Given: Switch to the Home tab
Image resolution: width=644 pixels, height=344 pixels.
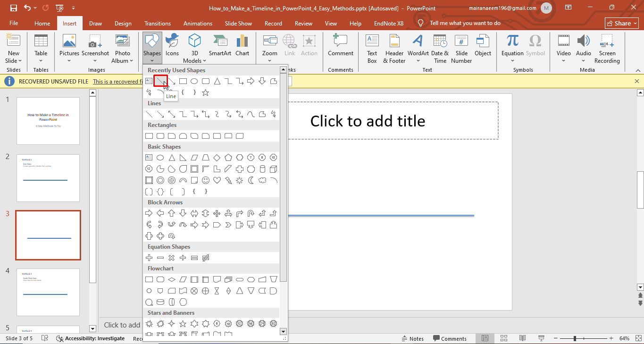Looking at the screenshot, I should pos(42,23).
